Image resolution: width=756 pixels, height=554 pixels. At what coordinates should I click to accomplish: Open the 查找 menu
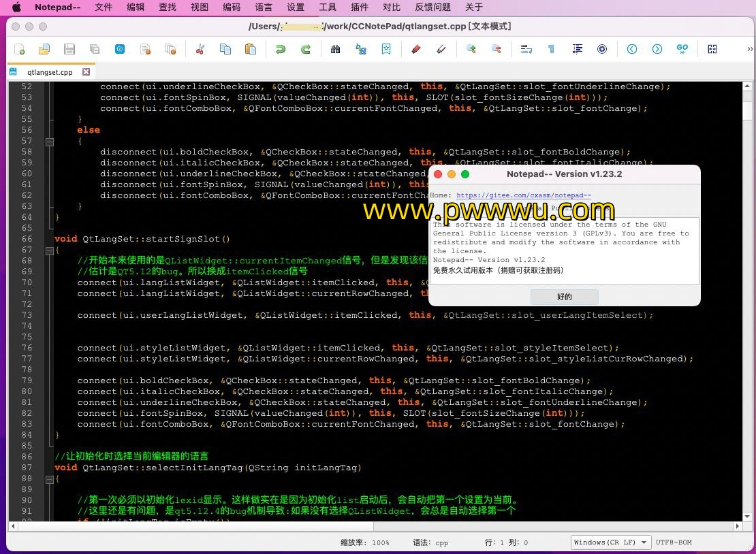click(168, 7)
